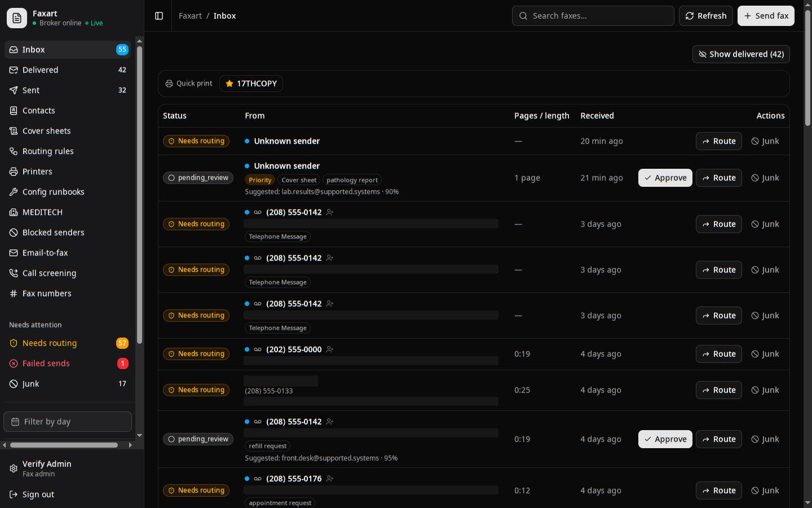812x508 pixels.
Task: Open the Junk folder in sidebar
Action: click(x=68, y=384)
